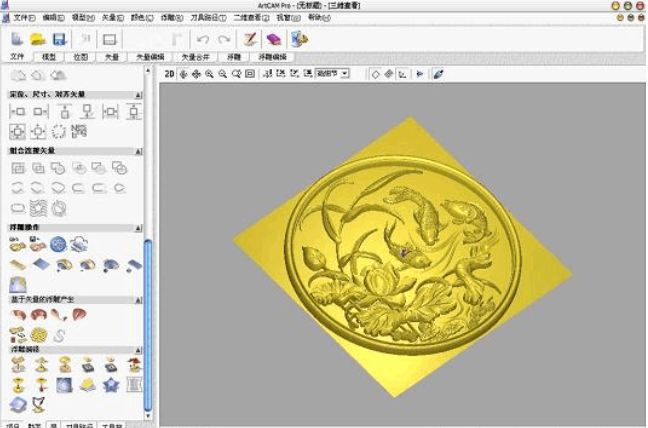Open the 颜色 menu
648x428 pixels.
142,18
